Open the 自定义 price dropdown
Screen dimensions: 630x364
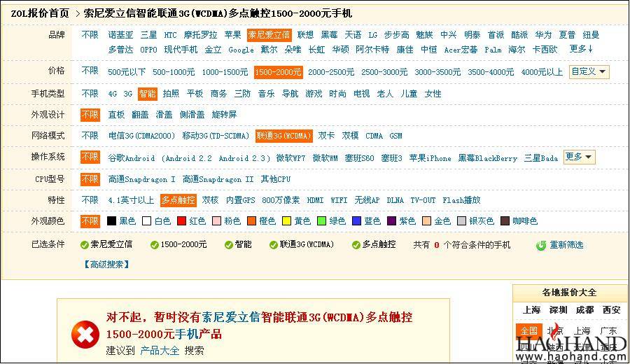pos(589,72)
